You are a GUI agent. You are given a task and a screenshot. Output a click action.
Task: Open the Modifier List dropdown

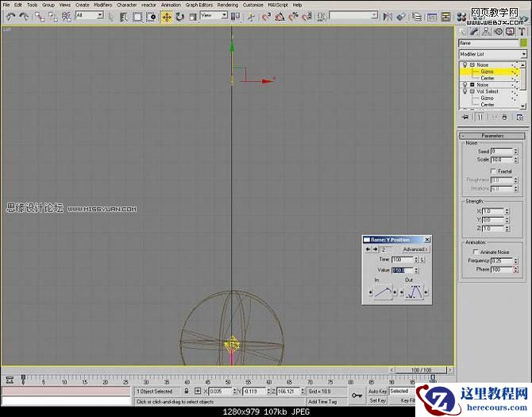(x=492, y=54)
